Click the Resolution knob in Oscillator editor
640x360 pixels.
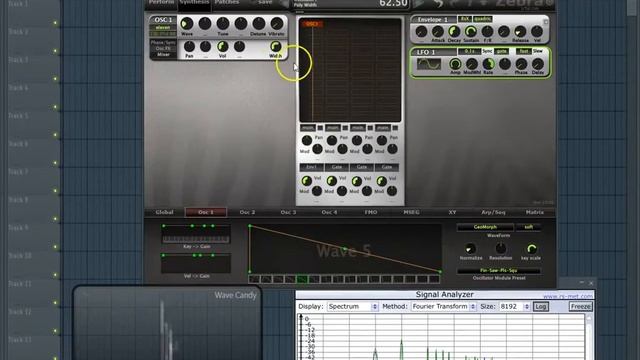click(501, 249)
